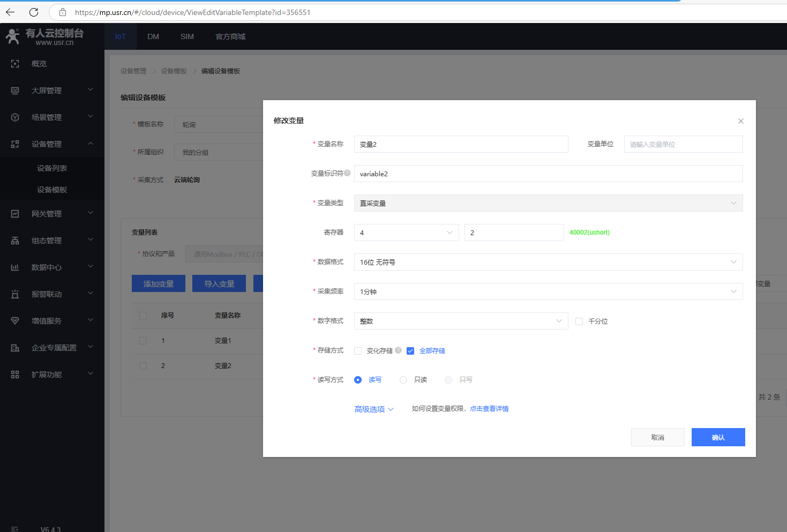
Task: Click the 场景管理 cube icon in sidebar
Action: pos(15,117)
